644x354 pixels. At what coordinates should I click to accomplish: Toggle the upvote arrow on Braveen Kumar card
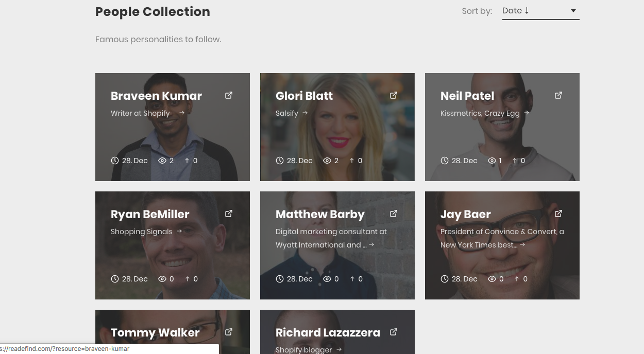point(187,160)
